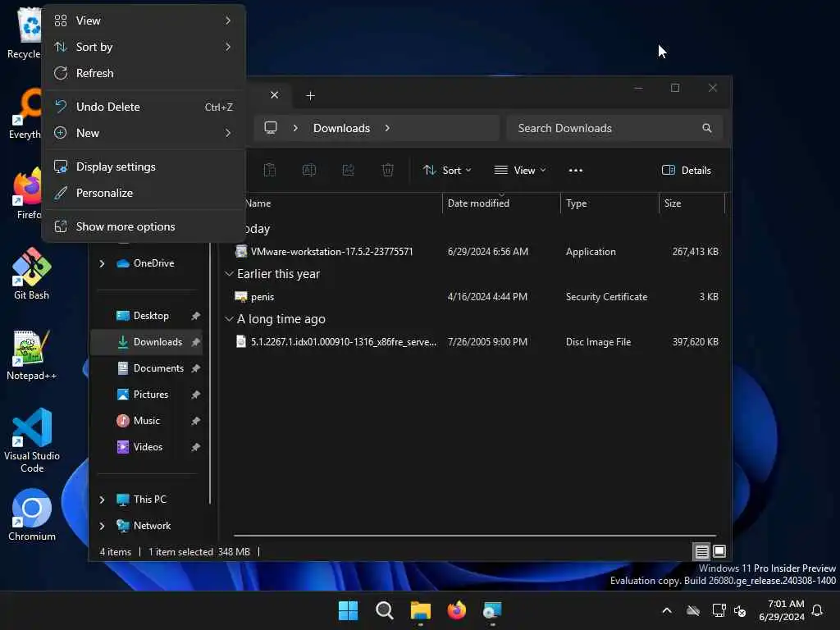Click the pin icon beside Videos
Viewport: 840px width, 630px height.
(x=195, y=447)
